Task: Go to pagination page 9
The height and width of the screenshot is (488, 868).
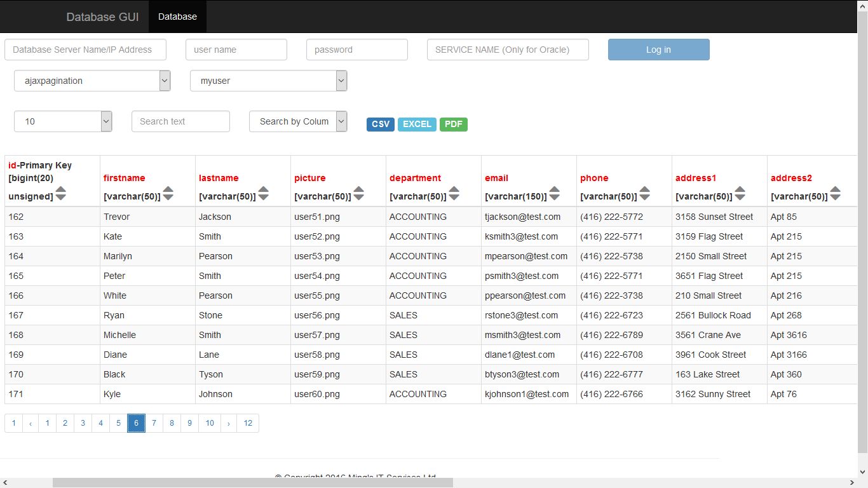Action: [x=189, y=423]
